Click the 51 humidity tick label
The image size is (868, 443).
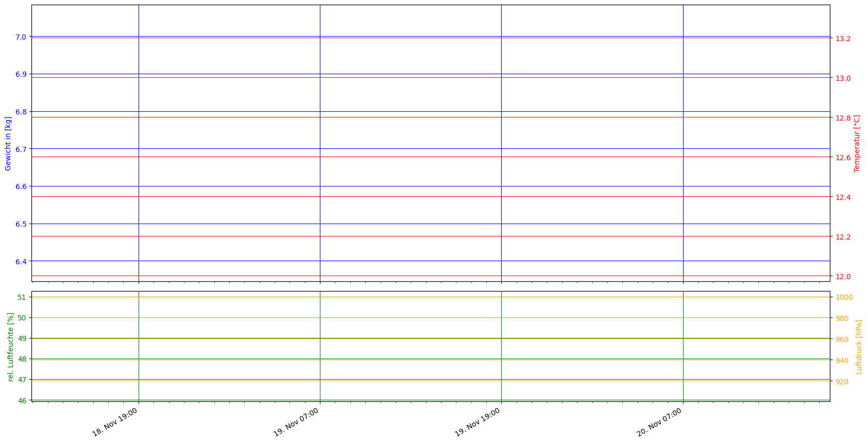[x=22, y=297]
